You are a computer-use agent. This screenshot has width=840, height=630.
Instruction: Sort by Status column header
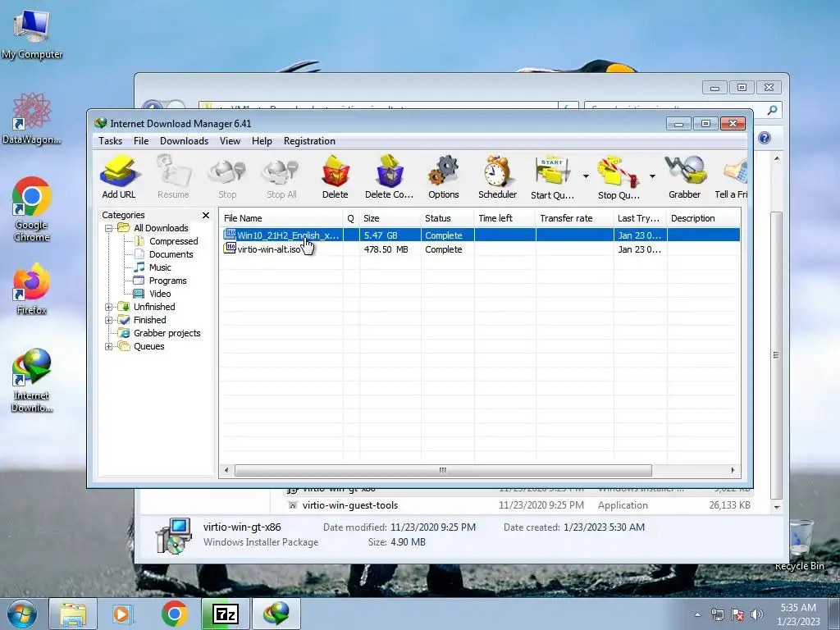click(x=447, y=218)
